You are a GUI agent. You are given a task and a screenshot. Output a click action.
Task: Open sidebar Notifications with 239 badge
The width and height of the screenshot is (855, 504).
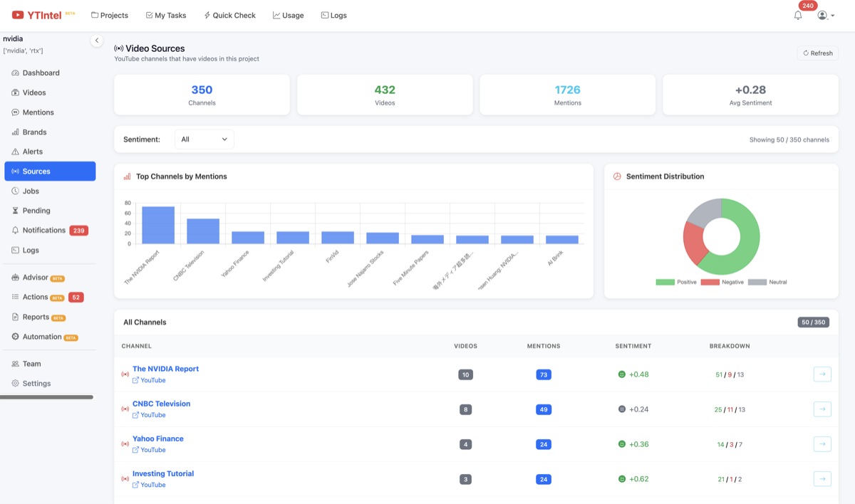point(44,231)
